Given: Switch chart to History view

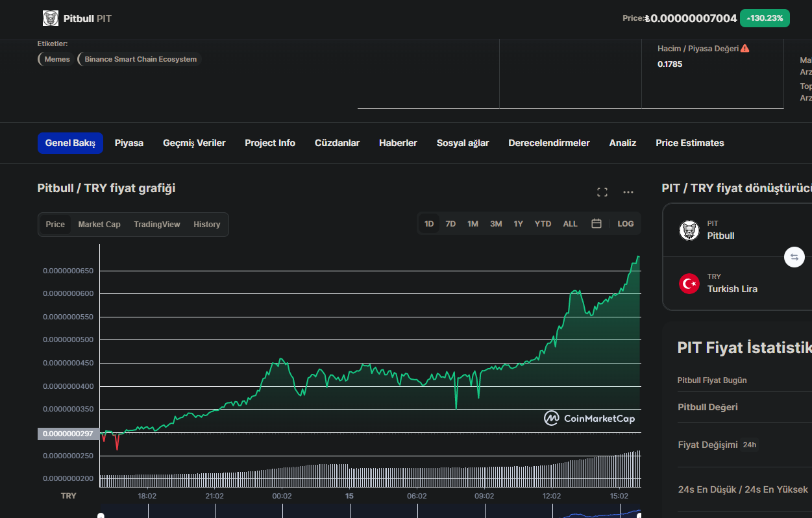Looking at the screenshot, I should [207, 225].
